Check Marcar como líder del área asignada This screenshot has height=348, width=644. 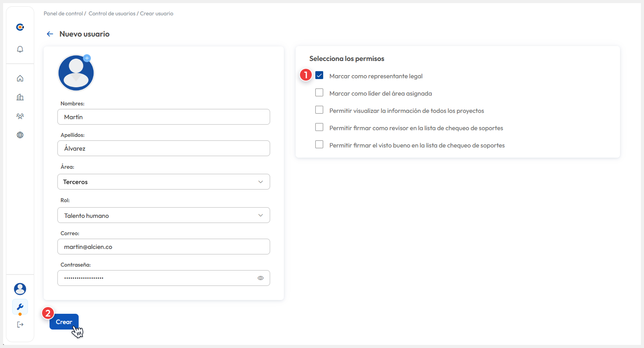tap(319, 93)
